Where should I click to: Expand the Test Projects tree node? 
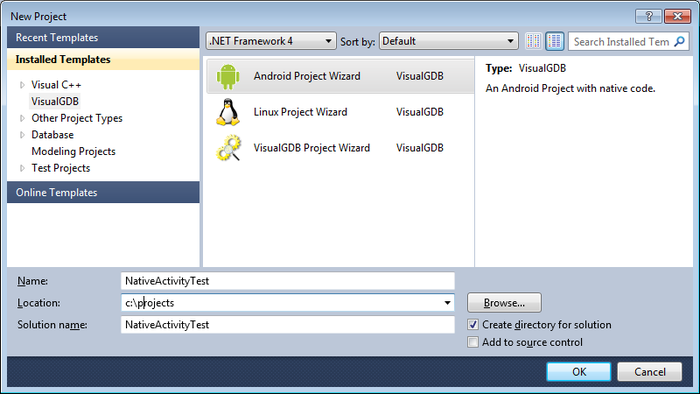click(22, 168)
